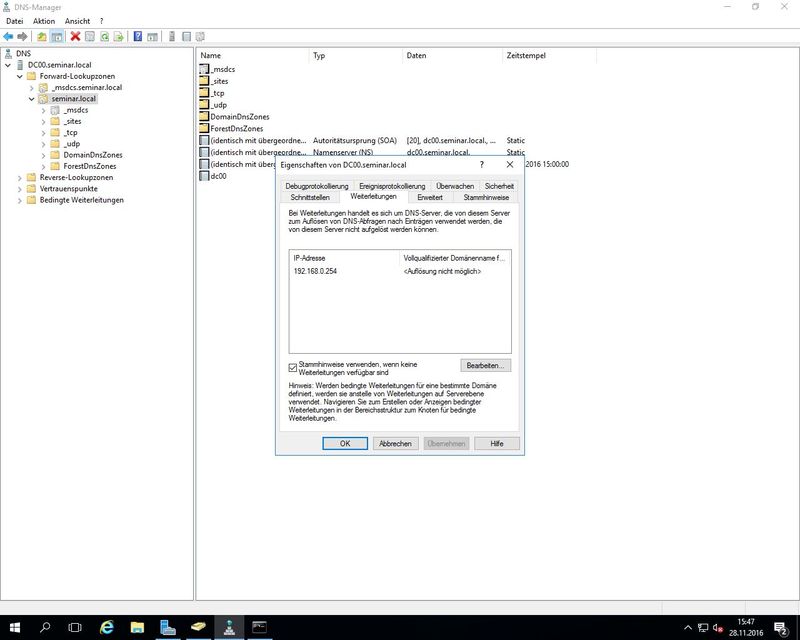Click the Zeitstempel column header

pyautogui.click(x=527, y=56)
